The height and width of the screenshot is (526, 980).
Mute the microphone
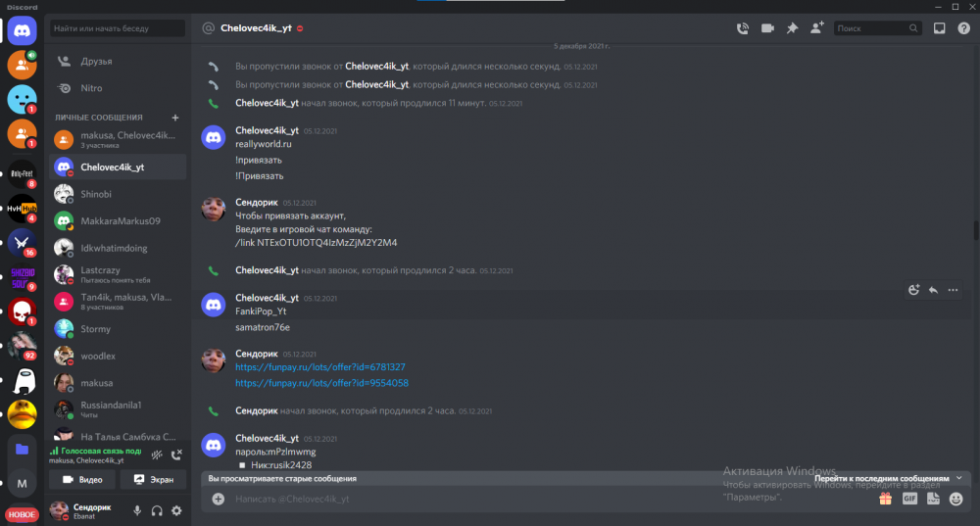click(x=137, y=511)
